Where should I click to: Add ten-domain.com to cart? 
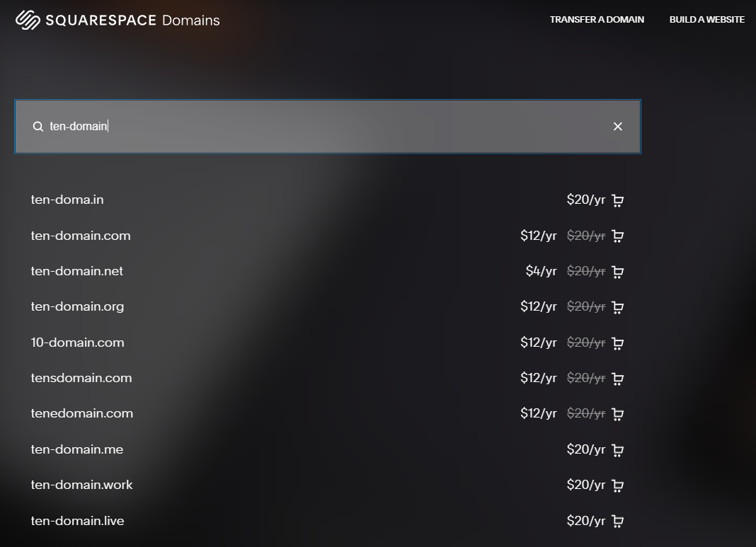click(618, 236)
